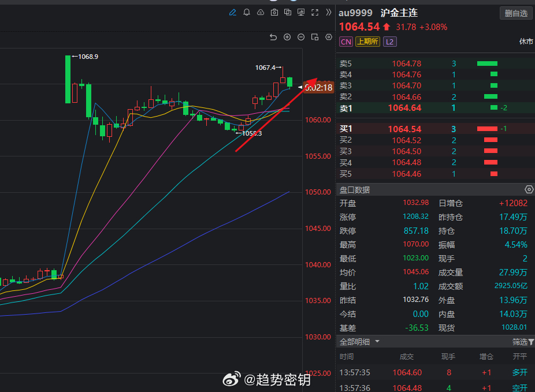Zoom out using the minus icon

pos(300,36)
